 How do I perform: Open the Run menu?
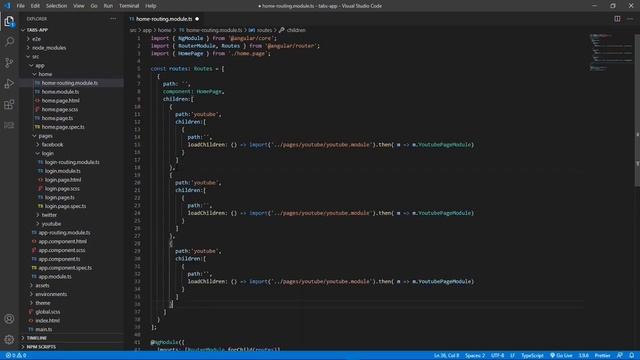click(x=108, y=6)
